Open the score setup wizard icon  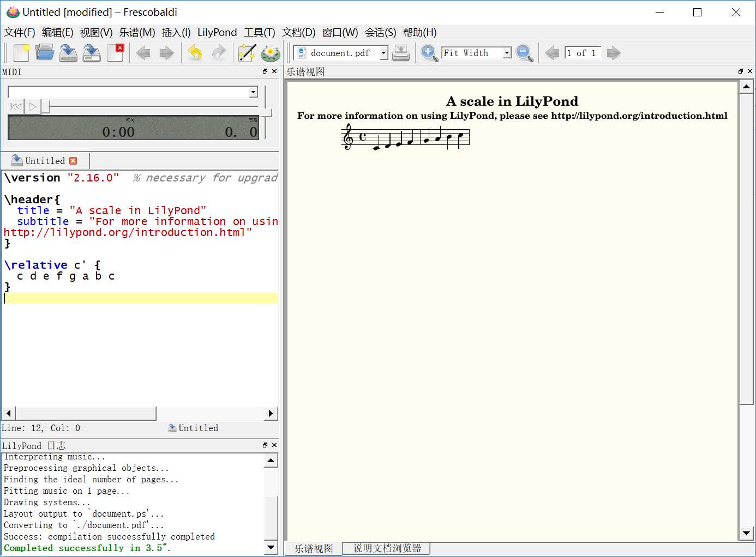(247, 53)
